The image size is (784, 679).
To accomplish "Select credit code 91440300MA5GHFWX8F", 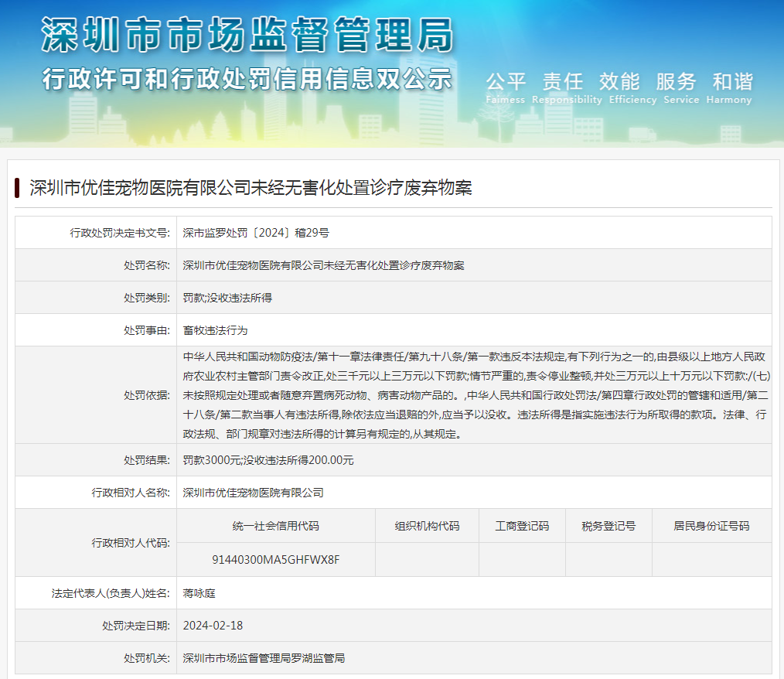I will pyautogui.click(x=275, y=559).
